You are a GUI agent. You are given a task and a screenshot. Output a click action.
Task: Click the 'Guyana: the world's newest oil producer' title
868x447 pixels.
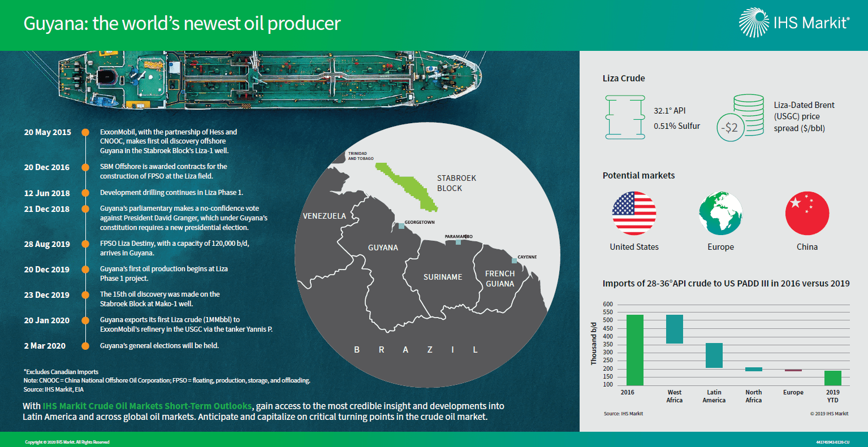point(182,24)
